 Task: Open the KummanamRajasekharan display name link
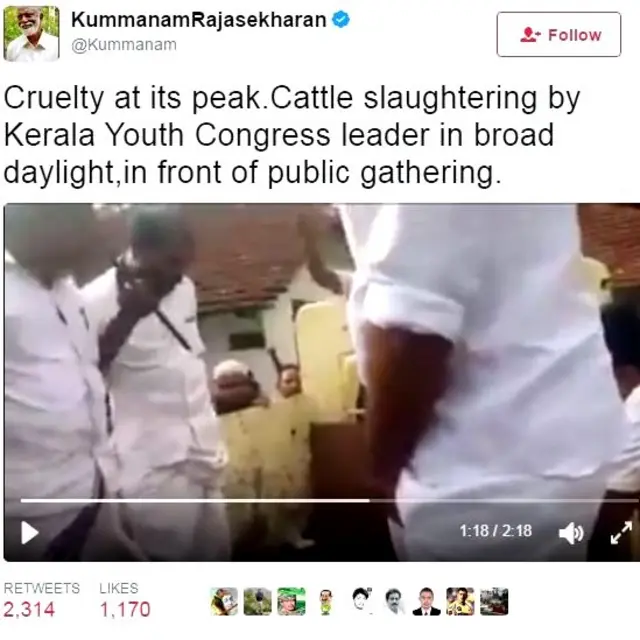point(198,20)
